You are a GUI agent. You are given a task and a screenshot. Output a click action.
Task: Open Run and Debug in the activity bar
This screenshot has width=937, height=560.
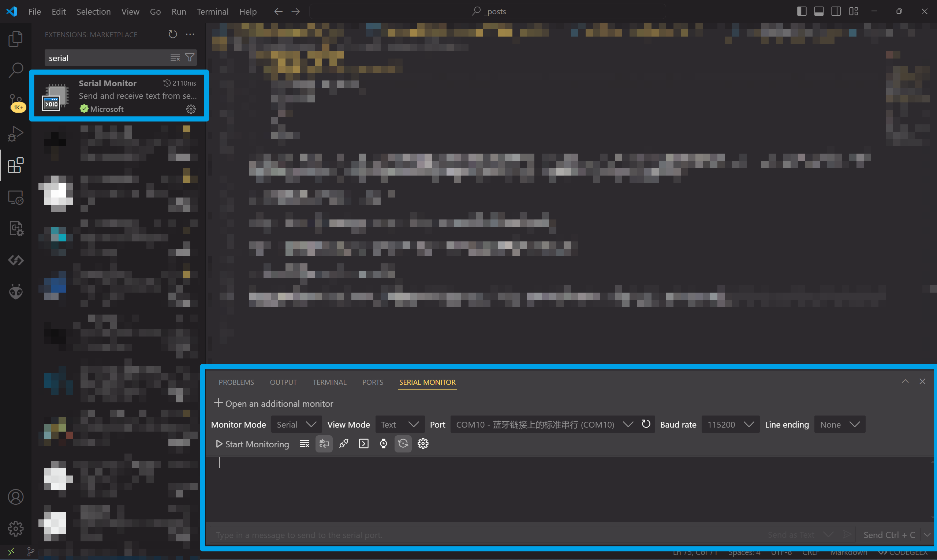(x=15, y=134)
